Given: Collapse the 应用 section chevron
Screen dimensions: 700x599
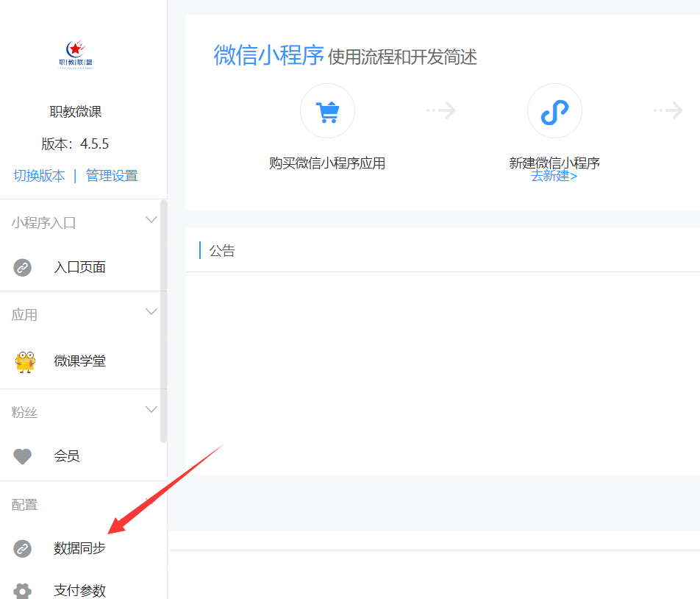Looking at the screenshot, I should (x=151, y=312).
